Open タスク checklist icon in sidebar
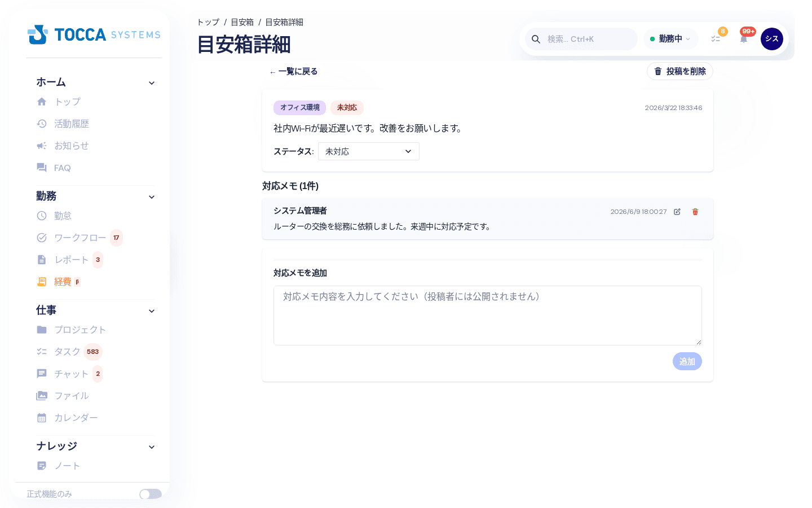The height and width of the screenshot is (508, 812). 42,352
